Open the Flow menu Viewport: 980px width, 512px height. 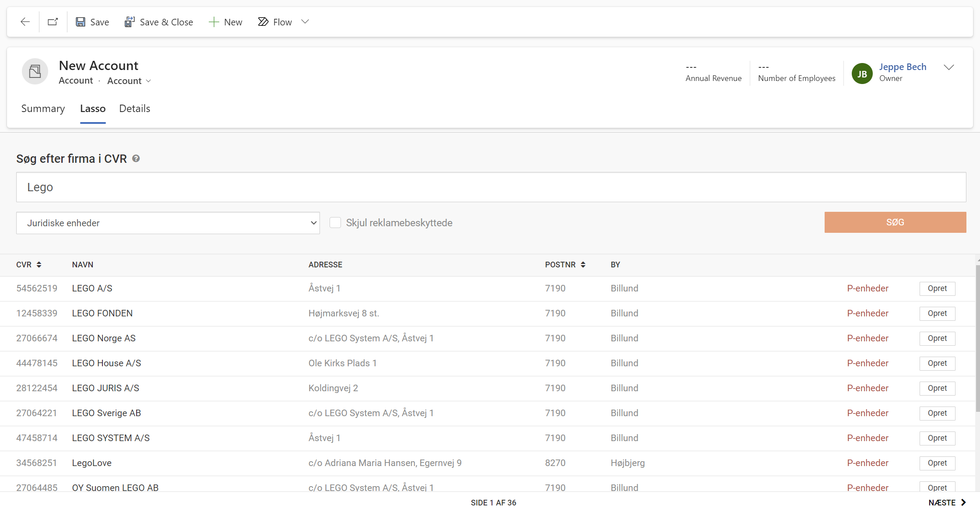pyautogui.click(x=275, y=22)
